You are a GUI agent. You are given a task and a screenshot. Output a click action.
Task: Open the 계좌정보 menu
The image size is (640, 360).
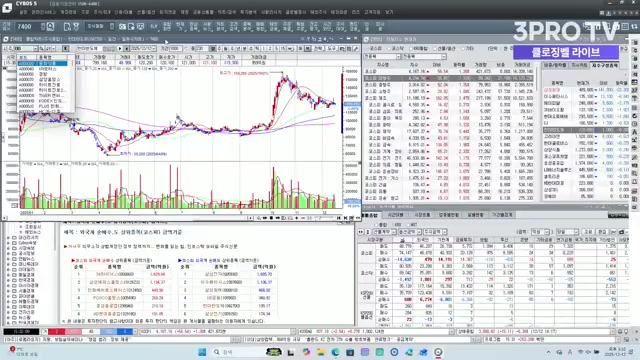(x=68, y=12)
